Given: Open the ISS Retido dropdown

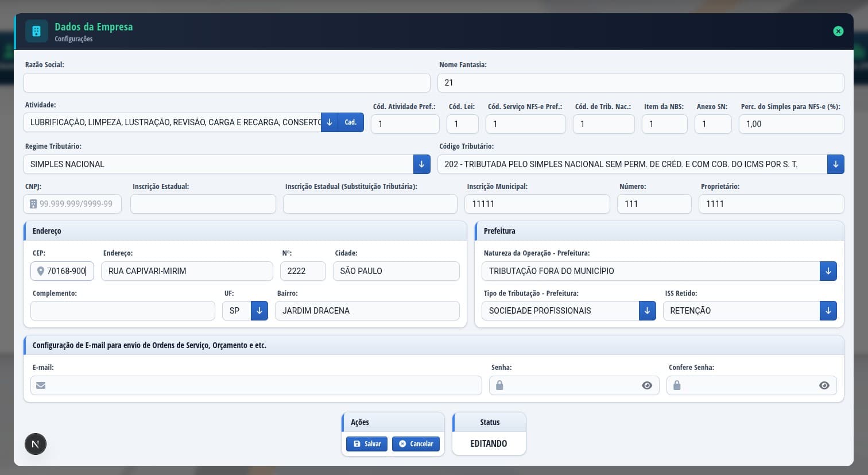Looking at the screenshot, I should pyautogui.click(x=828, y=311).
